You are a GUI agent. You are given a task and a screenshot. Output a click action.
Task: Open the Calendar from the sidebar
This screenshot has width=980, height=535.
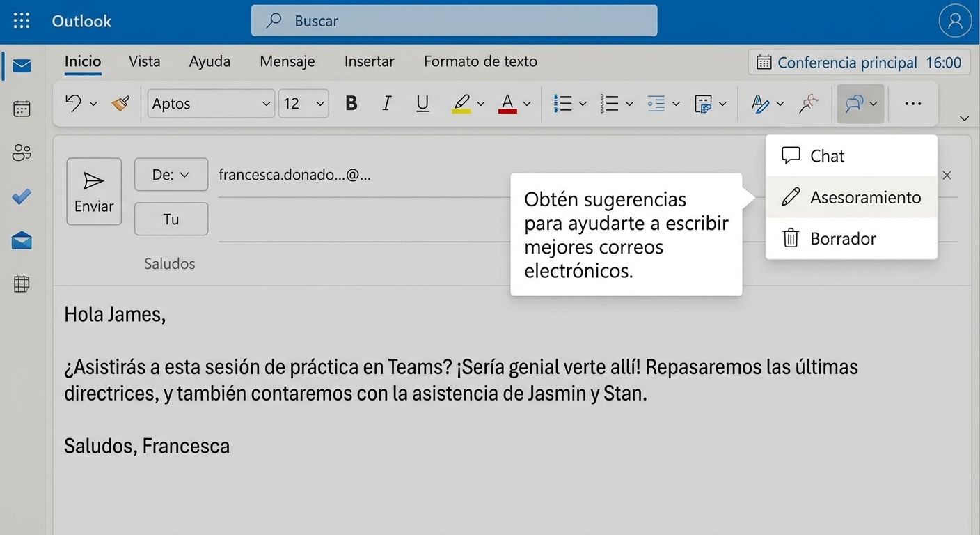coord(22,109)
